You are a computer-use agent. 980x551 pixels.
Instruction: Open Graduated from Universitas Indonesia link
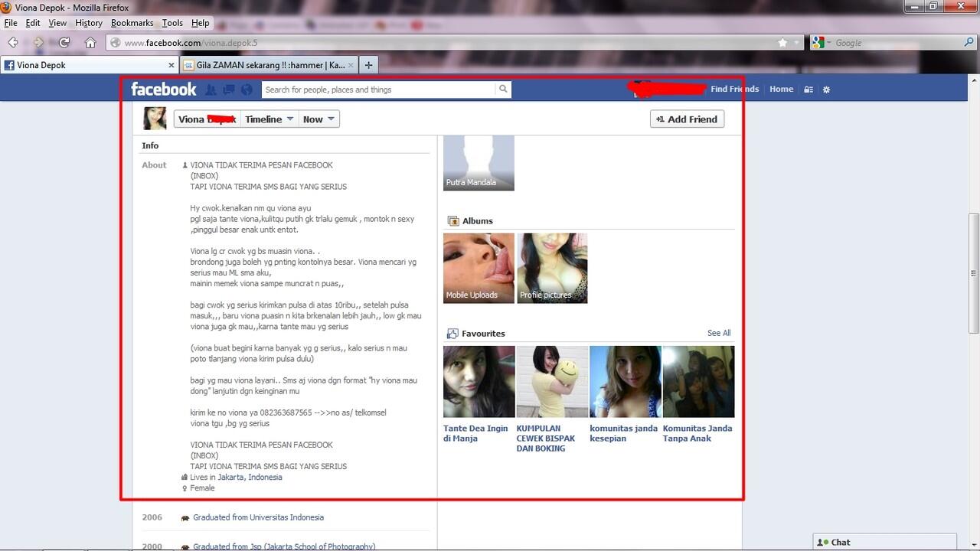pos(258,517)
